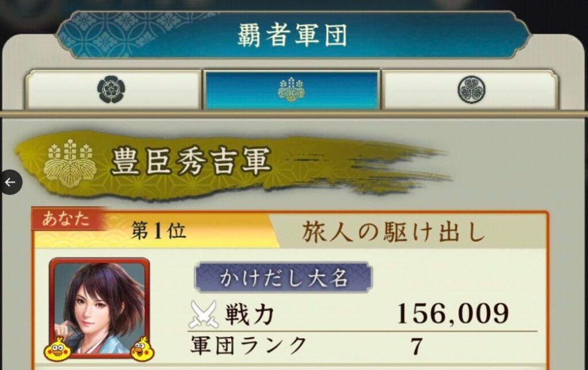Click the back arrow icon at left edge
The width and height of the screenshot is (588, 370).
click(x=10, y=182)
